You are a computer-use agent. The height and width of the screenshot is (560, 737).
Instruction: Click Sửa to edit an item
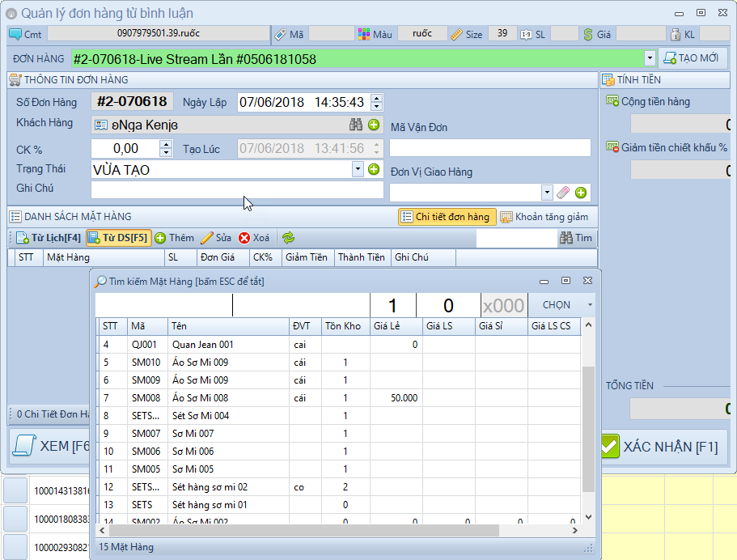click(216, 238)
